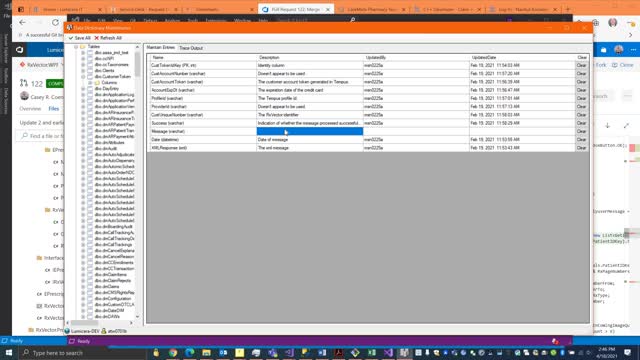This screenshot has width=640, height=360.
Task: Click the 'Date of message' cell
Action: (309, 140)
